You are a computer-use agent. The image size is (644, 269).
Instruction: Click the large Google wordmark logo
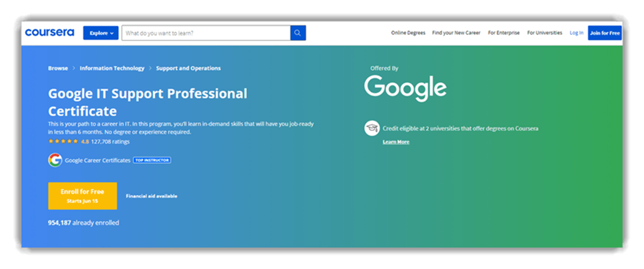(405, 89)
